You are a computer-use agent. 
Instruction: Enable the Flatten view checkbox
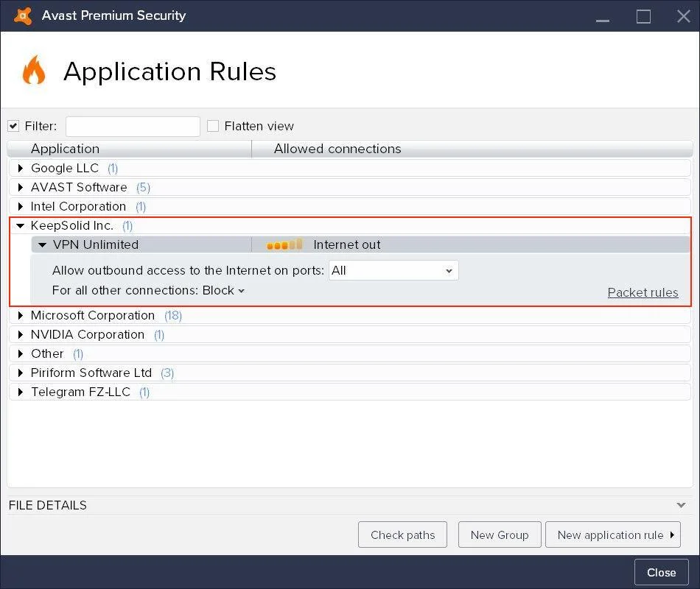(213, 126)
